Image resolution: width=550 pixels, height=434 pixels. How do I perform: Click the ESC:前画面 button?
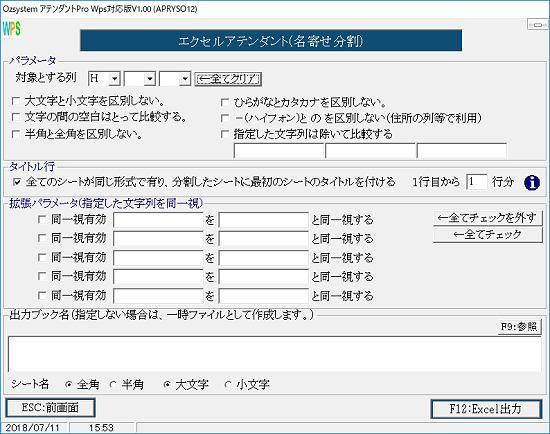[x=51, y=408]
